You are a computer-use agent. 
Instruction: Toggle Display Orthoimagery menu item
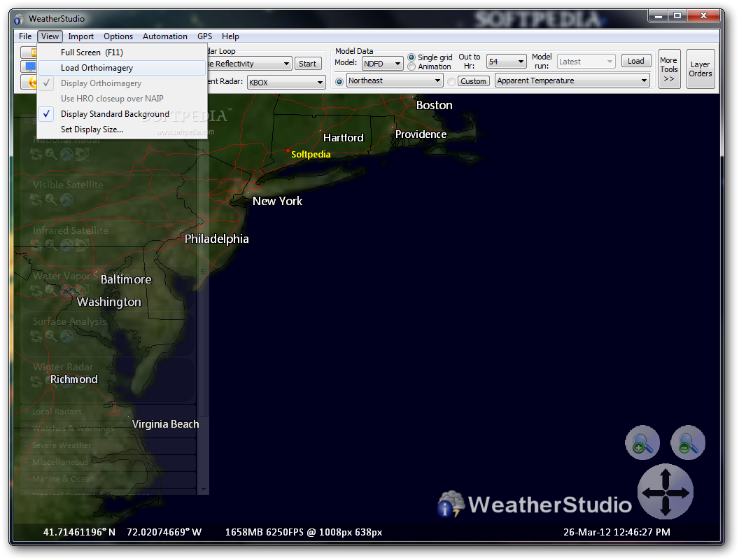[122, 83]
